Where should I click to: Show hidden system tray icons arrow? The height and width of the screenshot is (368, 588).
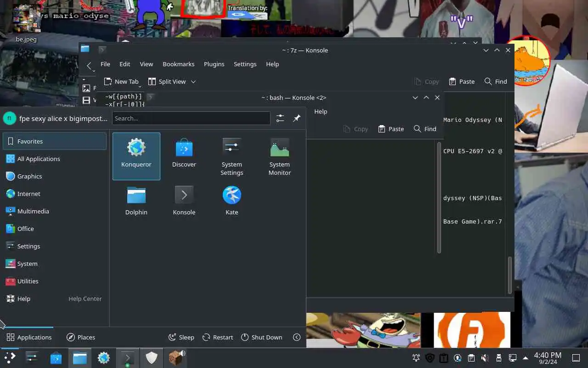pos(526,357)
